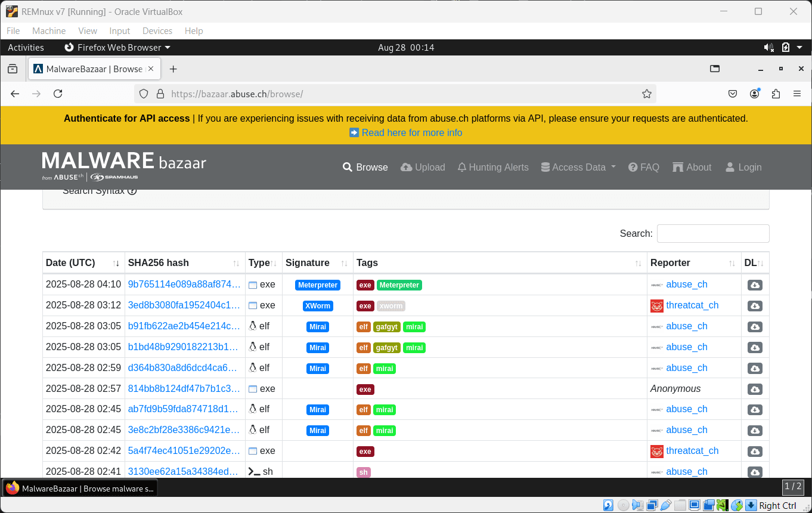This screenshot has width=812, height=513.
Task: Open hash 814bb8b124df47b7b1c3 details
Action: 184,388
